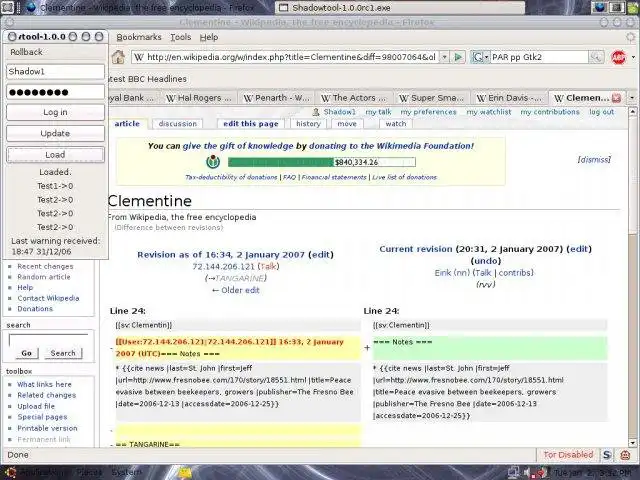Screen dimensions: 640x480
Task: Switch to the Erin Davis tab
Action: click(509, 98)
